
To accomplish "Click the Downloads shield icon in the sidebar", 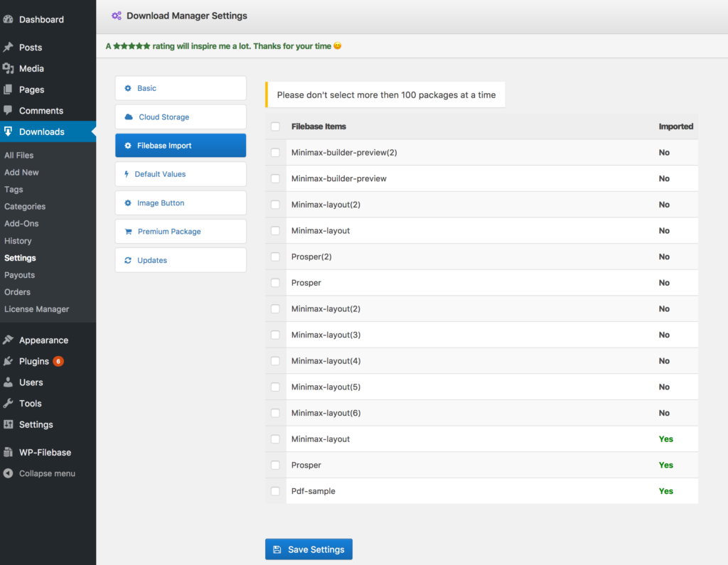I will (9, 131).
